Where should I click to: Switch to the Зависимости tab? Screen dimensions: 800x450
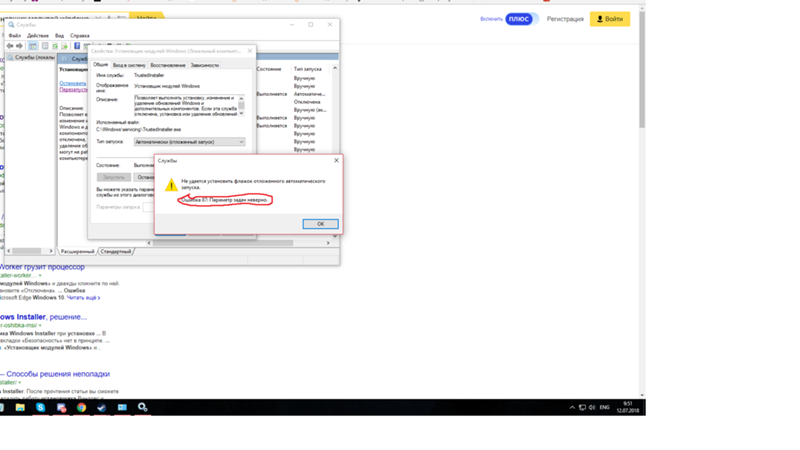click(x=205, y=65)
